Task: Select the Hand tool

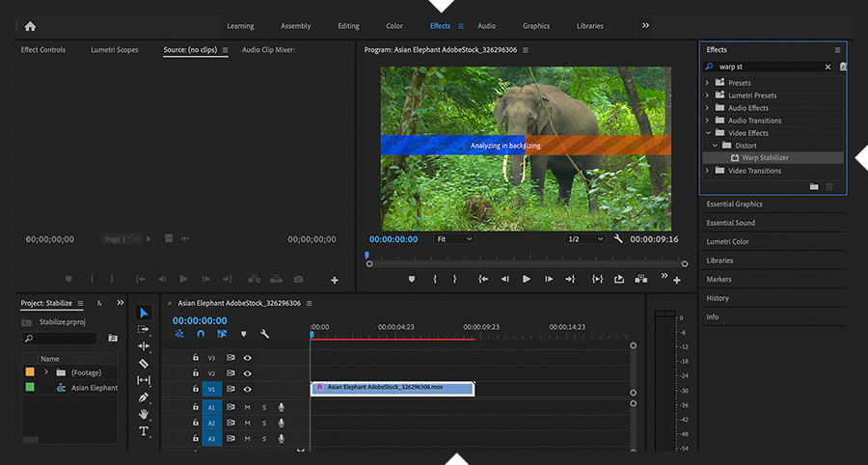Action: pos(144,414)
